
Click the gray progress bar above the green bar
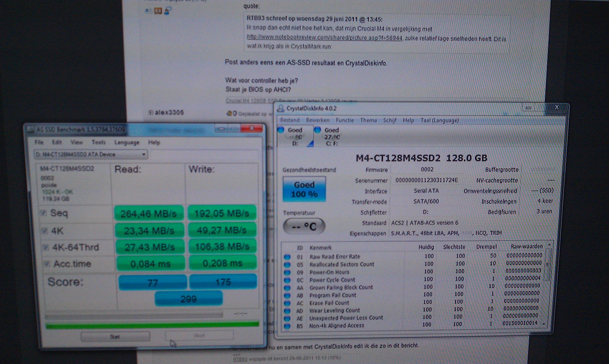(x=134, y=315)
